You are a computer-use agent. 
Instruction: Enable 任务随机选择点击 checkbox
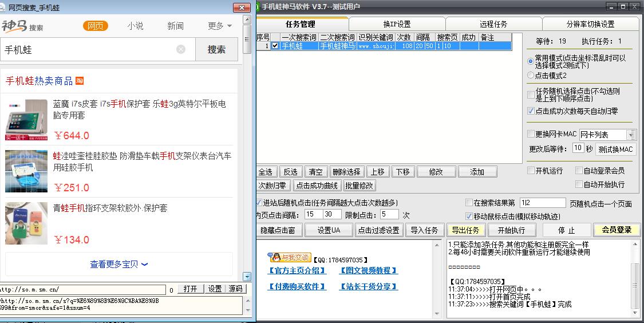[531, 94]
